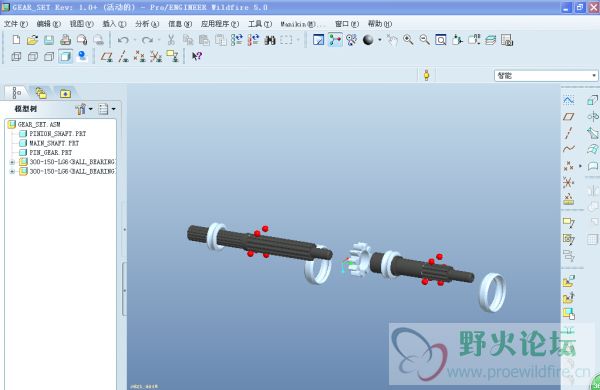Save the model with the floppy disk icon

[x=49, y=40]
